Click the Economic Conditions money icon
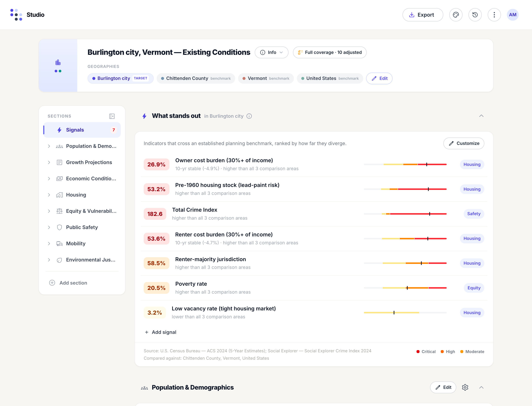 (x=59, y=179)
